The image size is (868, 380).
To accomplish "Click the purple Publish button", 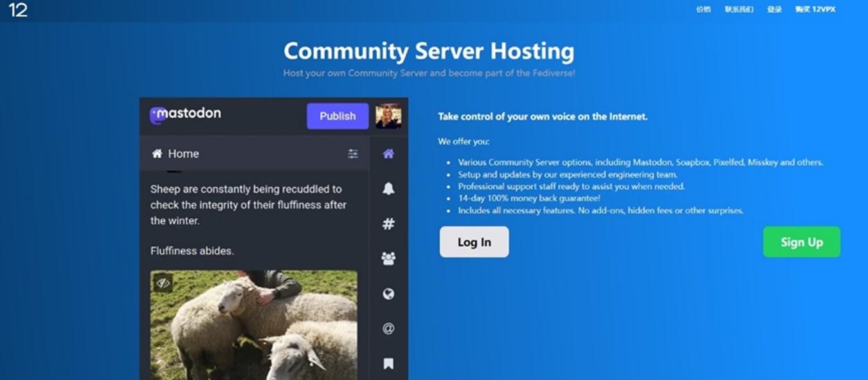I will 338,116.
